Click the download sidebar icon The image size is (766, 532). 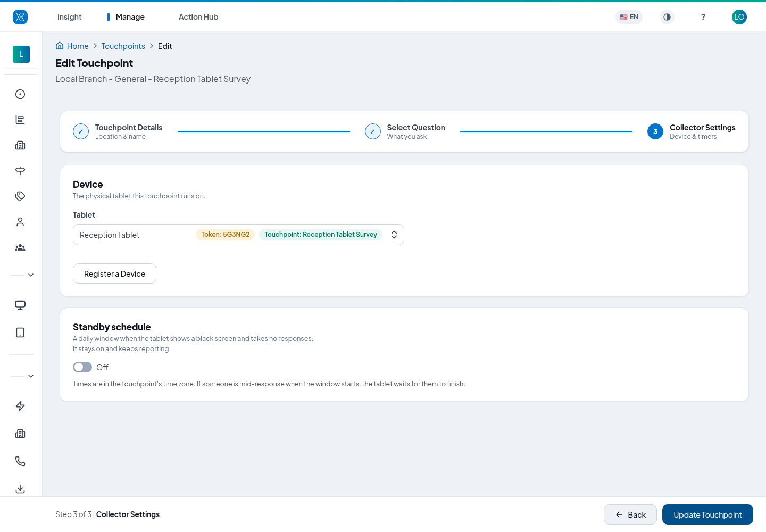click(20, 489)
